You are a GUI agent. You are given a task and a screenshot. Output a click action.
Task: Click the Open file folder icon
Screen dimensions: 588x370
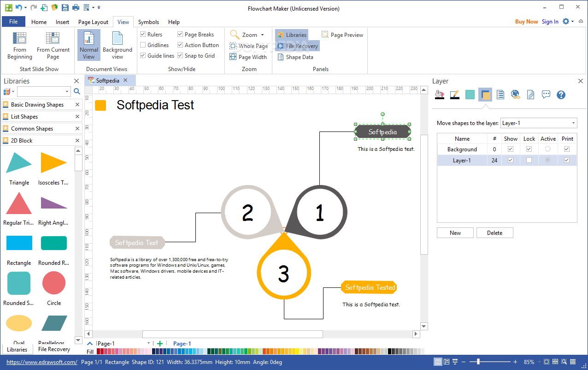click(x=54, y=7)
